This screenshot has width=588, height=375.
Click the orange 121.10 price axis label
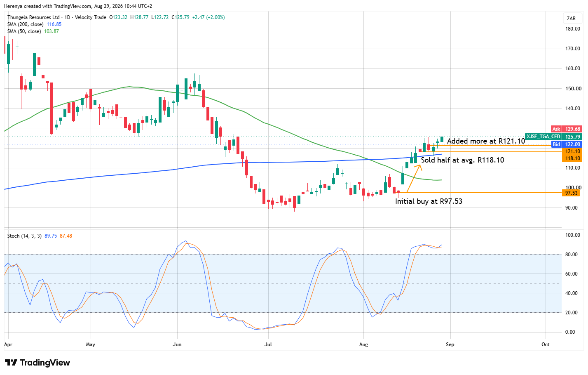(572, 151)
